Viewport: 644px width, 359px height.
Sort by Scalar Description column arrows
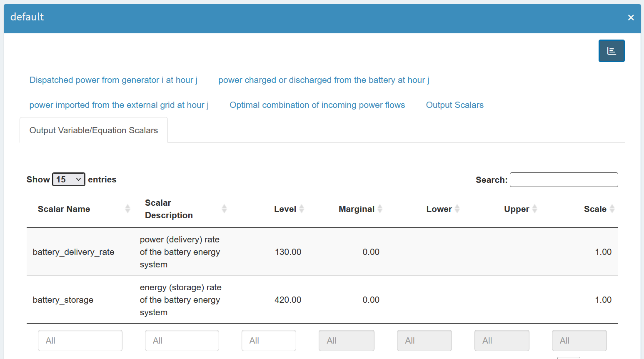(224, 209)
